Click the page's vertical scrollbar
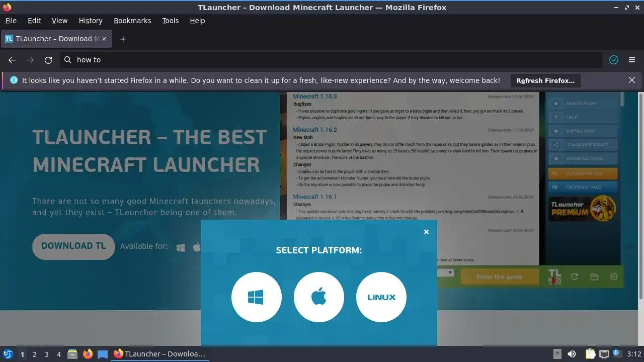Screen dimensions: 644x362 [x=640, y=196]
